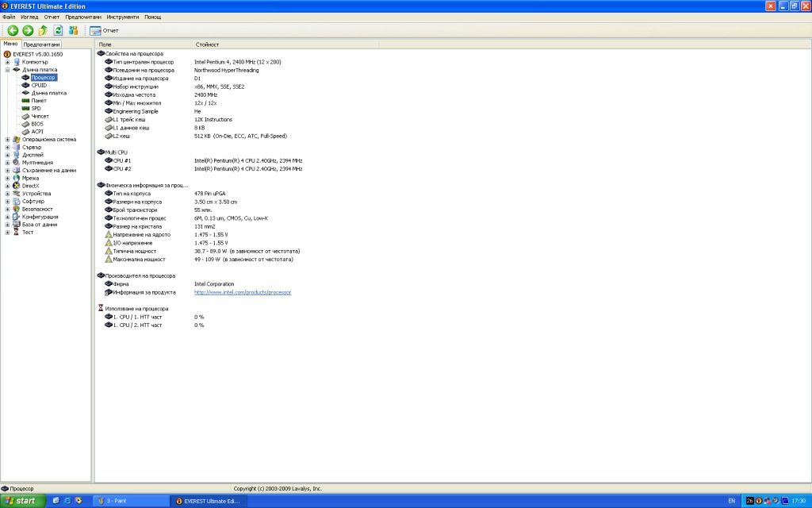
Task: Click the Up one level toolbar icon
Action: click(43, 31)
